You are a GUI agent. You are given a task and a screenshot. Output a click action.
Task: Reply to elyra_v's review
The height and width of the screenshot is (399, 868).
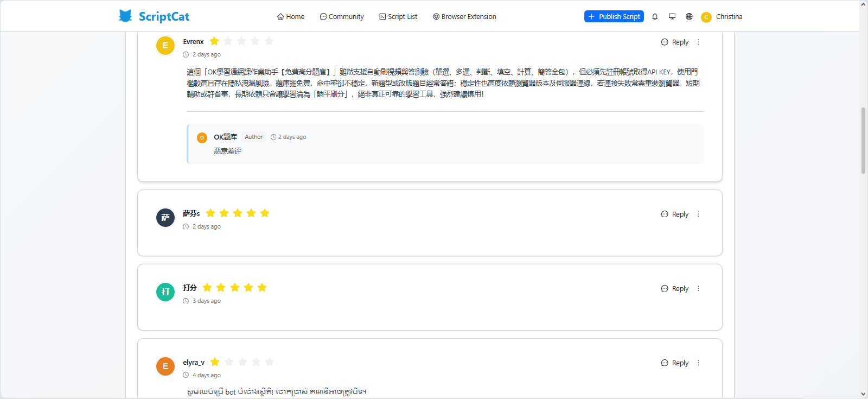[x=675, y=363]
